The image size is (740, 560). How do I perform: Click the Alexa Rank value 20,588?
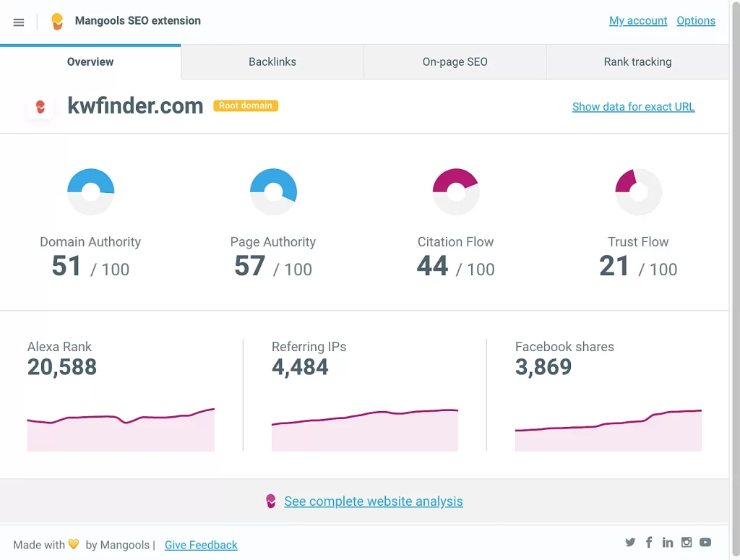pos(62,367)
